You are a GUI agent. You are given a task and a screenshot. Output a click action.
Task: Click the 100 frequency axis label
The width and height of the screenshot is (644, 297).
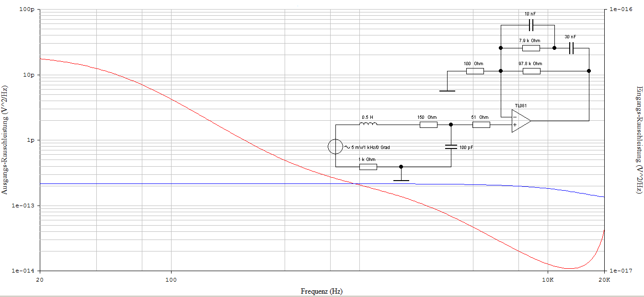pyautogui.click(x=171, y=280)
